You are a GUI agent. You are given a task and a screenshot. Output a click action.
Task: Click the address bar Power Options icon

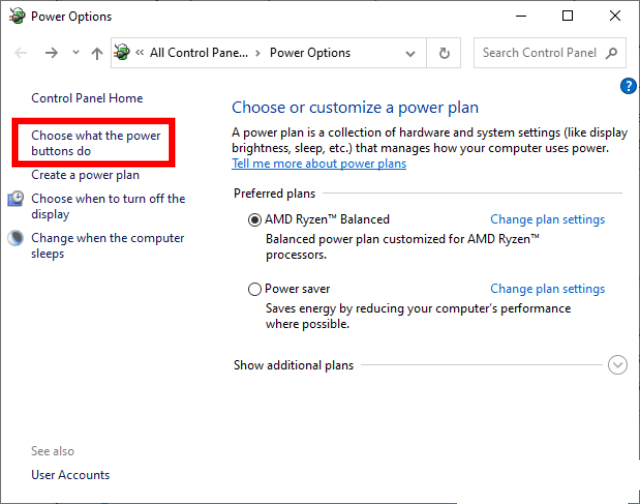point(122,53)
